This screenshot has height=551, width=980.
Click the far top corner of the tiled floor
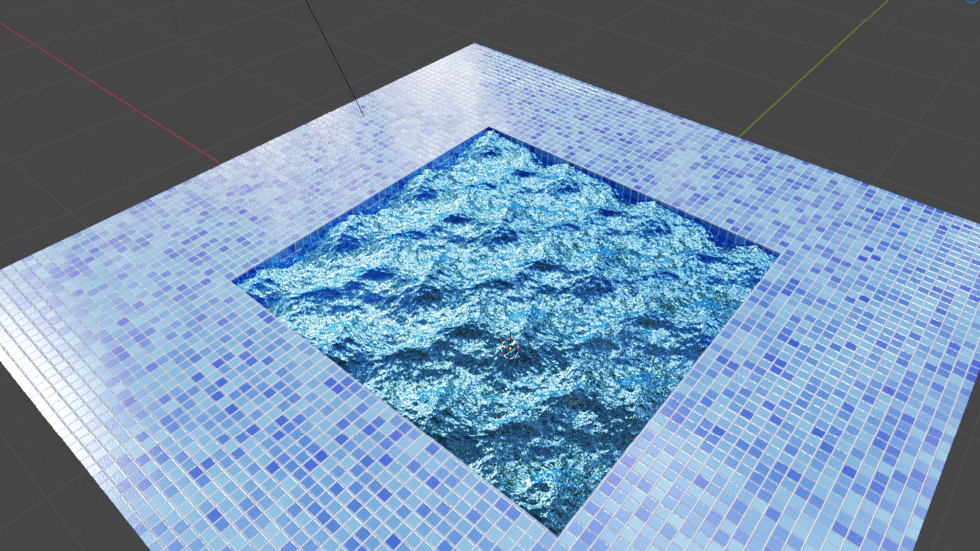click(475, 44)
